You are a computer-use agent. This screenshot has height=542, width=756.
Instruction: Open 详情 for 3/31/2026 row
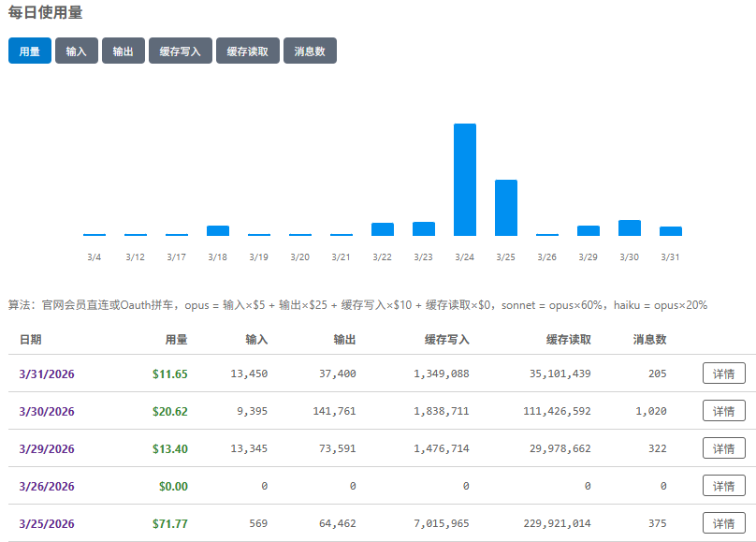coord(724,374)
